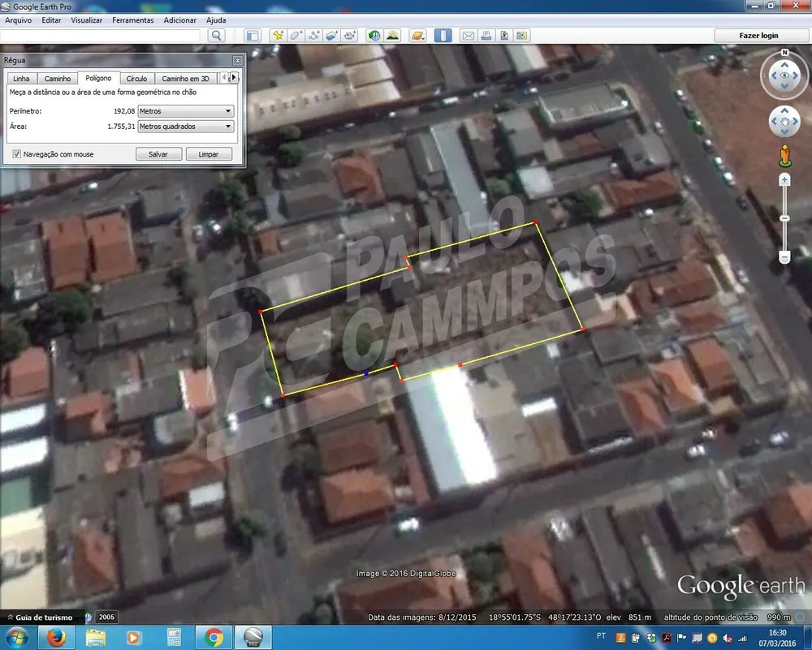812x650 pixels.
Task: Toggle Navegação com mouse checkbox
Action: [16, 153]
